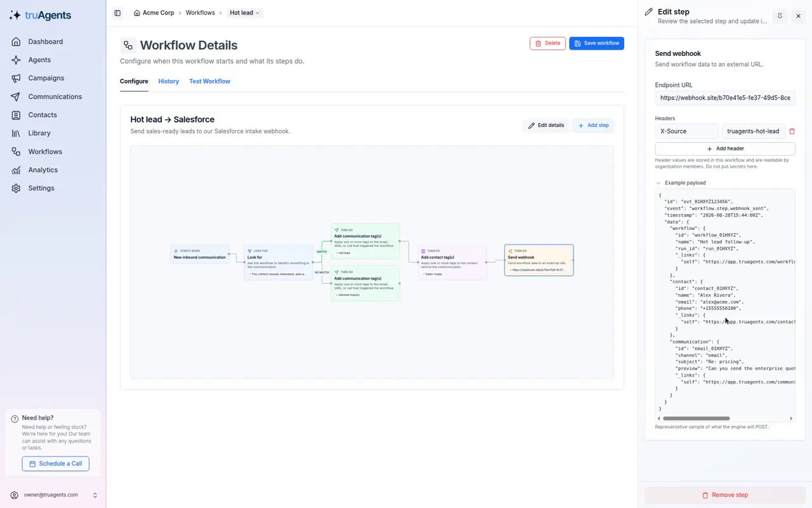Click the Workflow Details heading icon

click(128, 45)
